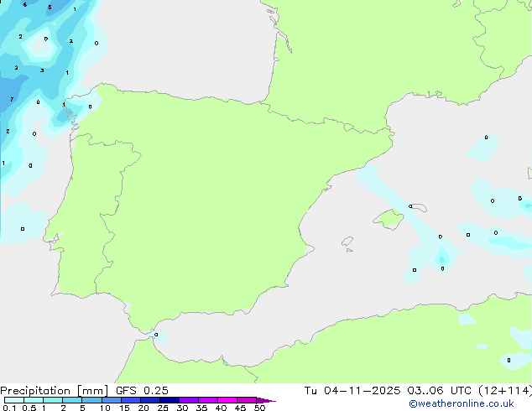This screenshot has width=532, height=411.
Task: Click the map value '6' near top edge
Action: [25, 5]
